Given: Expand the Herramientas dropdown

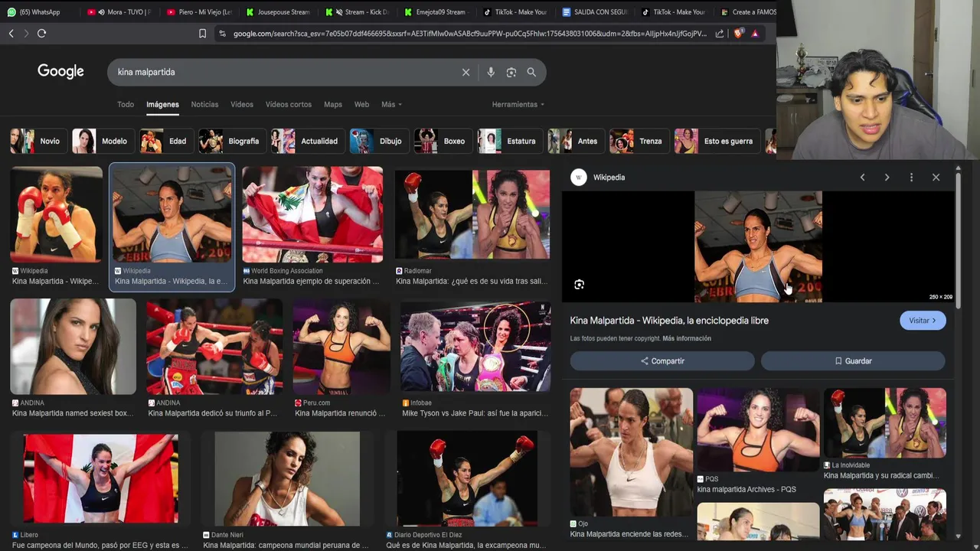Looking at the screenshot, I should tap(518, 105).
